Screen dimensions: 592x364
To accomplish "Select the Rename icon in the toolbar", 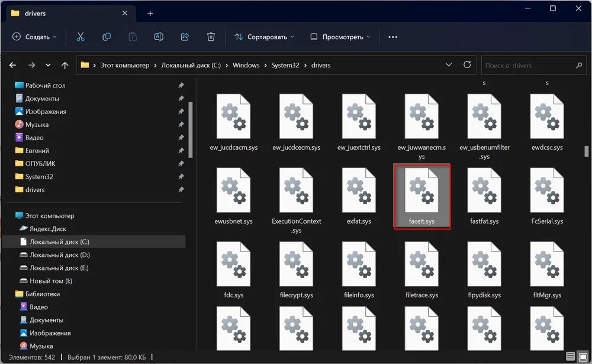I will (x=159, y=36).
